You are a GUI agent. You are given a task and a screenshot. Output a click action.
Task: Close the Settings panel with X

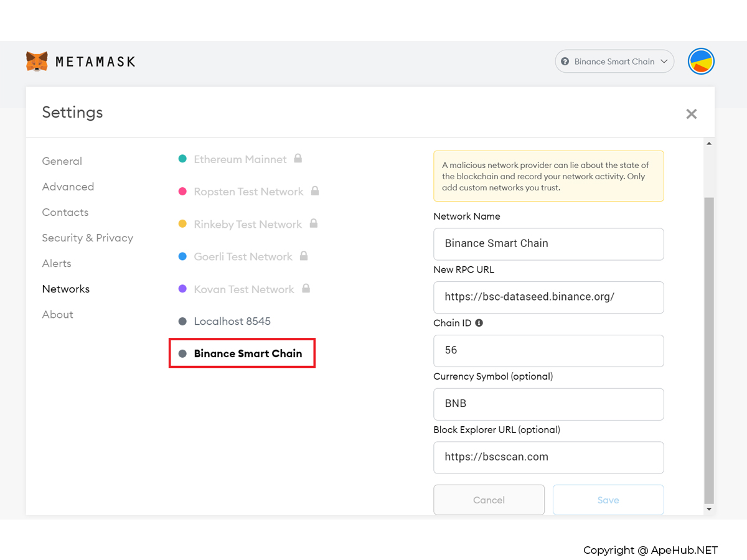(691, 114)
